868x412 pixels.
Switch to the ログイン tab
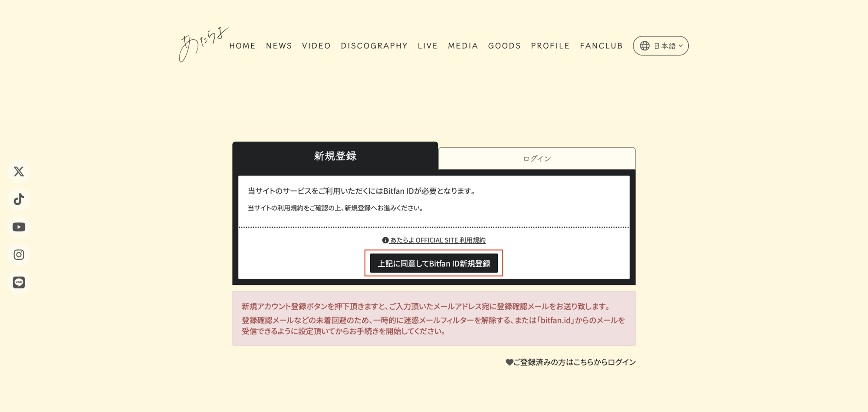[x=537, y=159]
